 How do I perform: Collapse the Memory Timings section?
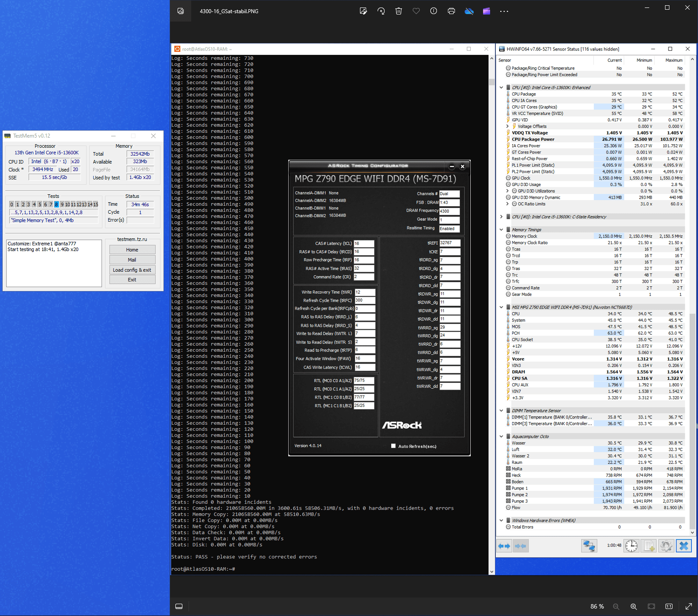click(x=502, y=230)
